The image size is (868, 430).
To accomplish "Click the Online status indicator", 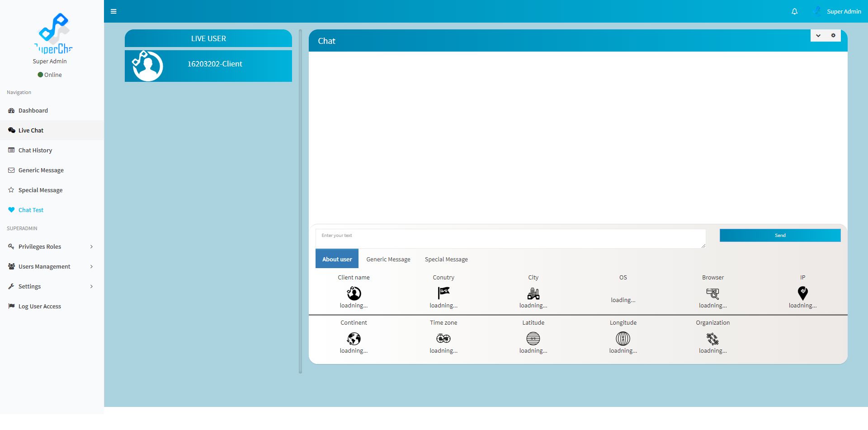I will tap(50, 75).
